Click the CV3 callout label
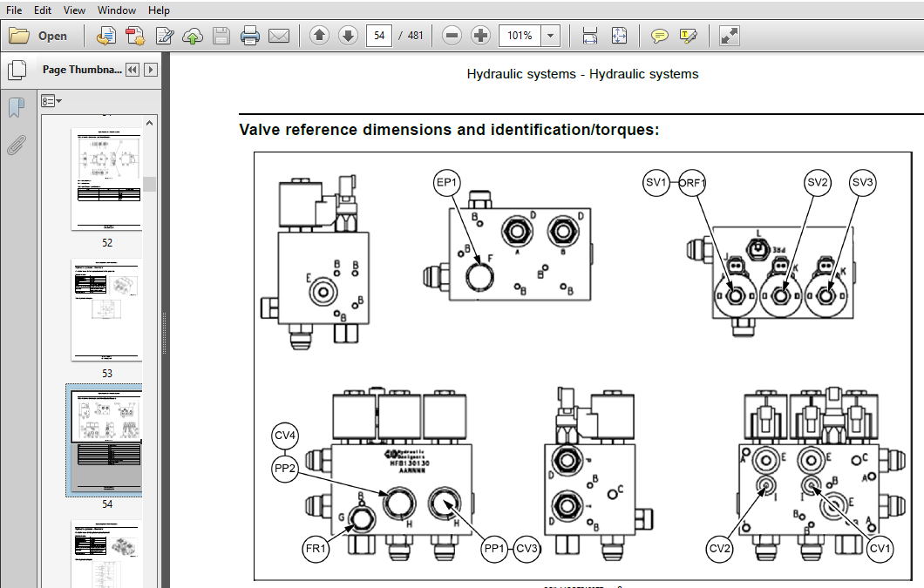924x588 pixels. coord(527,549)
